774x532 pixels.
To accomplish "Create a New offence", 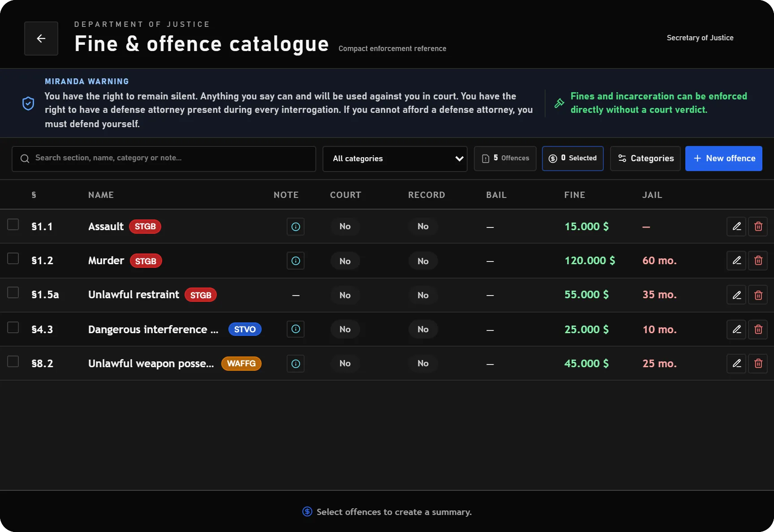I will click(x=724, y=159).
